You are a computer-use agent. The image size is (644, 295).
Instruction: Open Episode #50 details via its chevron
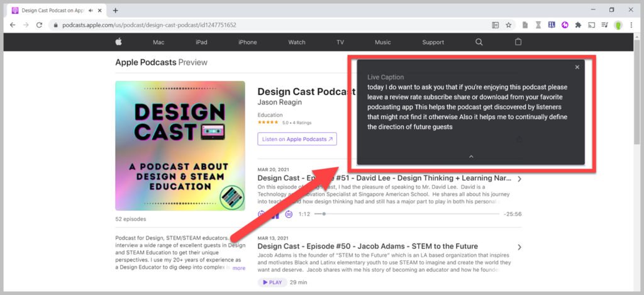(519, 247)
